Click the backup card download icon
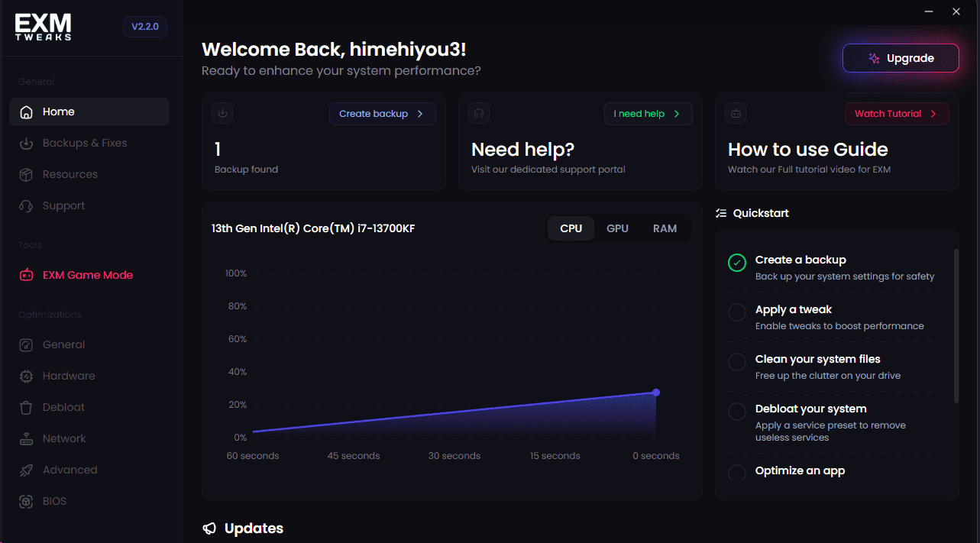Viewport: 980px width, 543px height. tap(222, 113)
